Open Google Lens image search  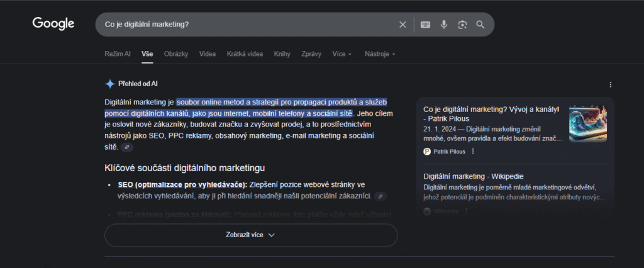coord(462,25)
